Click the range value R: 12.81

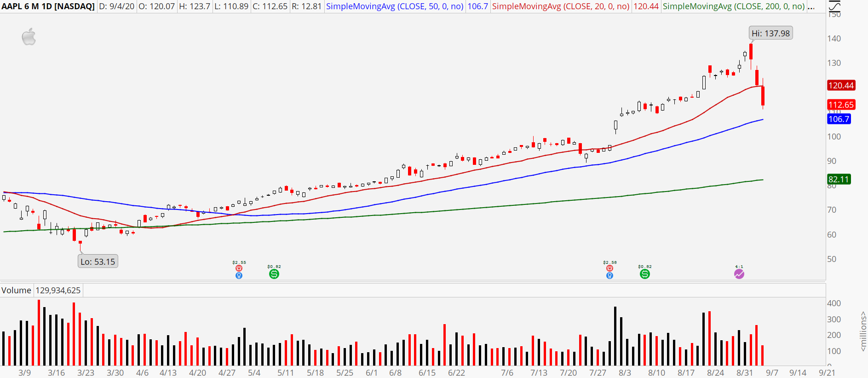(x=306, y=6)
